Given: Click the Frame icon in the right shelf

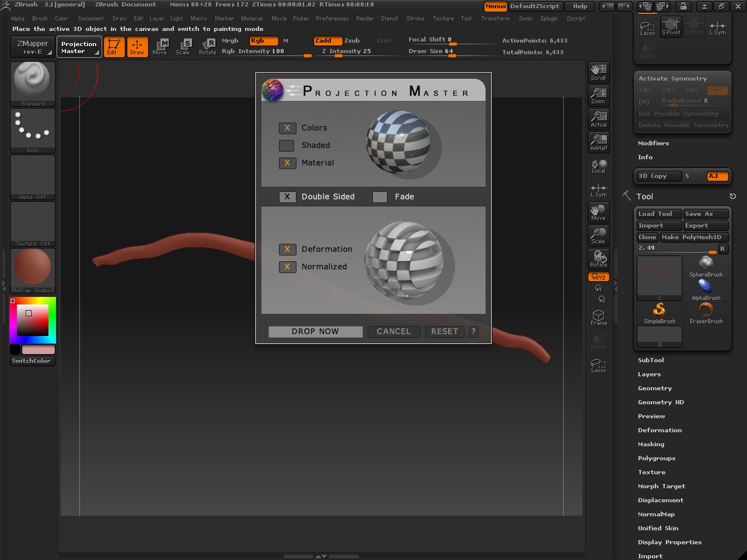Looking at the screenshot, I should click(599, 317).
